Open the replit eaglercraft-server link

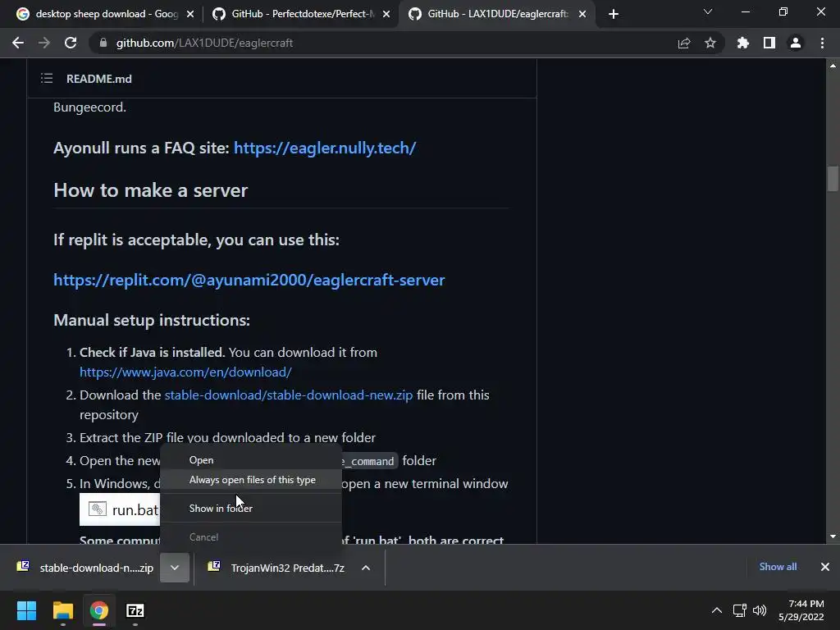[249, 280]
